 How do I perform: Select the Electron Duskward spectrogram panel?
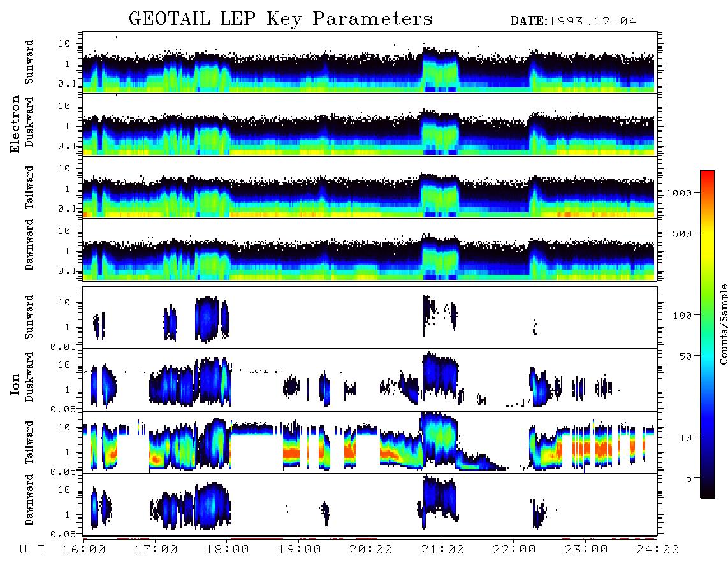pos(370,124)
